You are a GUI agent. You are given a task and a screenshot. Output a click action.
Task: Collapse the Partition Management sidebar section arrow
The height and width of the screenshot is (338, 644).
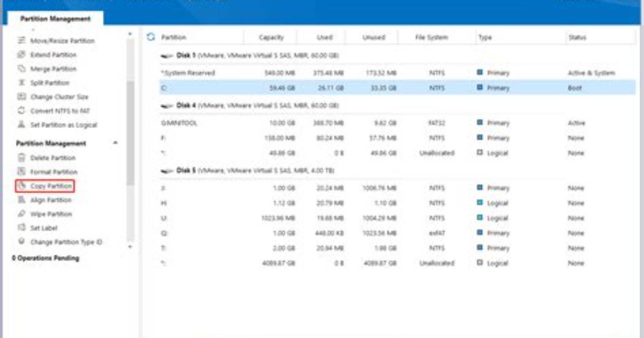pos(115,143)
